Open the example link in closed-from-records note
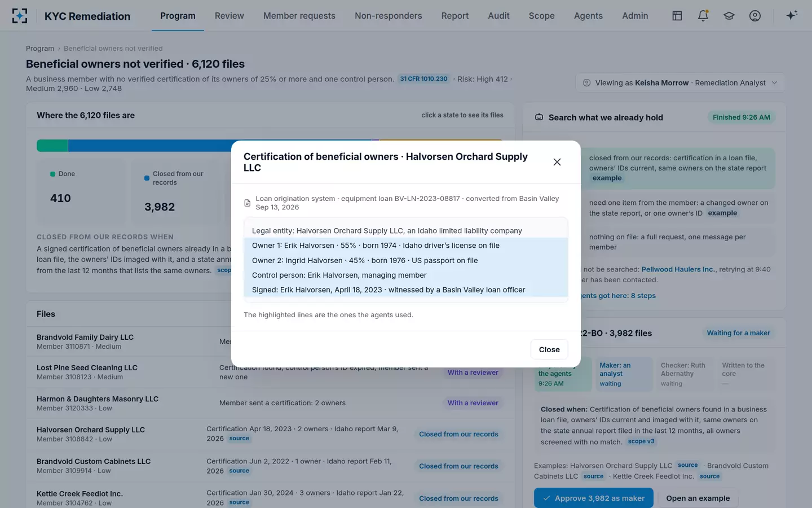812x508 pixels. click(607, 178)
